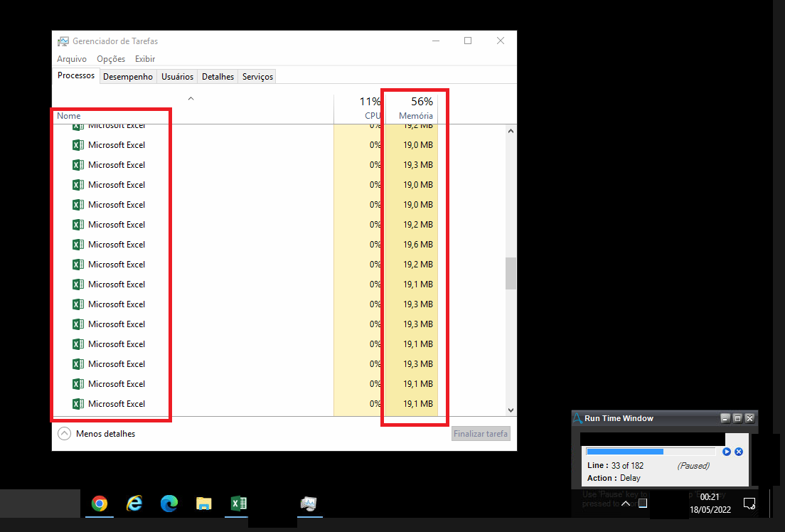Show hidden system tray icons
The height and width of the screenshot is (532, 785).
click(626, 504)
